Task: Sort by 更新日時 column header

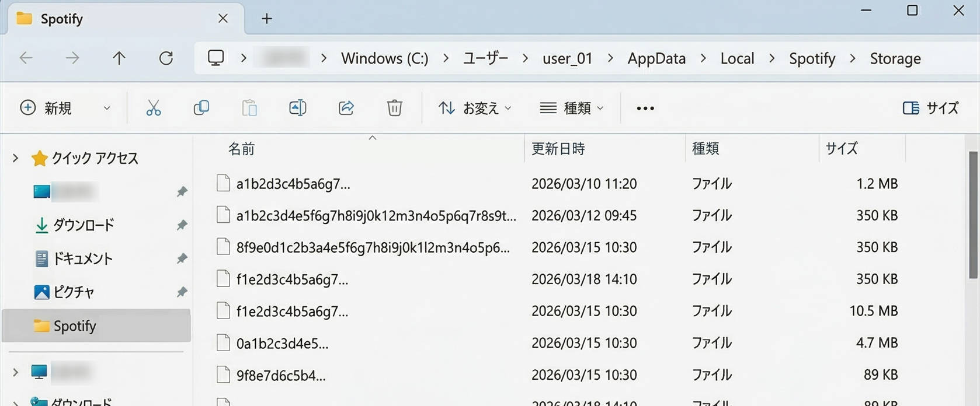Action: point(558,149)
